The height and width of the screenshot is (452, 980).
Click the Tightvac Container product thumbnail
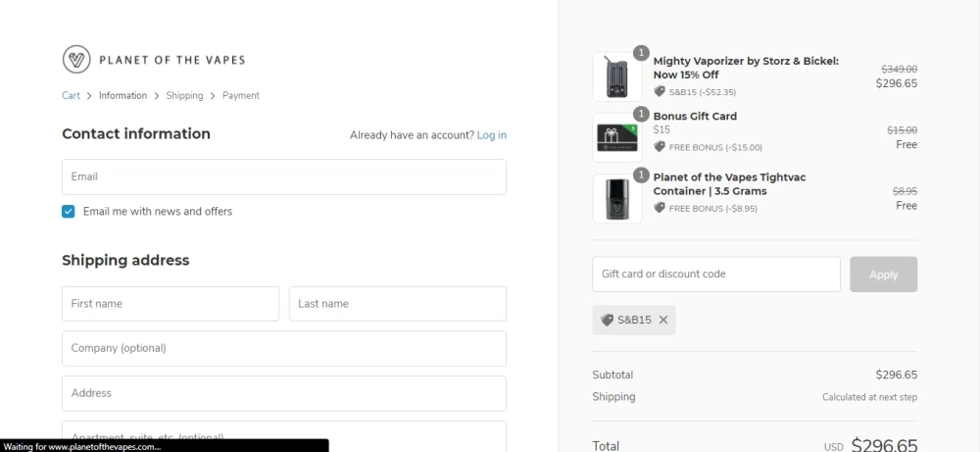coord(616,199)
